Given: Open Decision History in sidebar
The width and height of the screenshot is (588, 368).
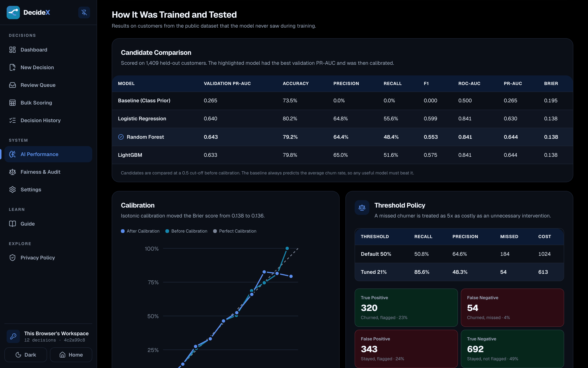Looking at the screenshot, I should point(48,120).
